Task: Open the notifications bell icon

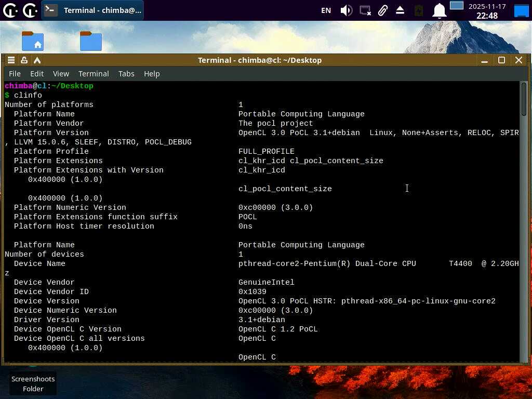Action: click(440, 10)
